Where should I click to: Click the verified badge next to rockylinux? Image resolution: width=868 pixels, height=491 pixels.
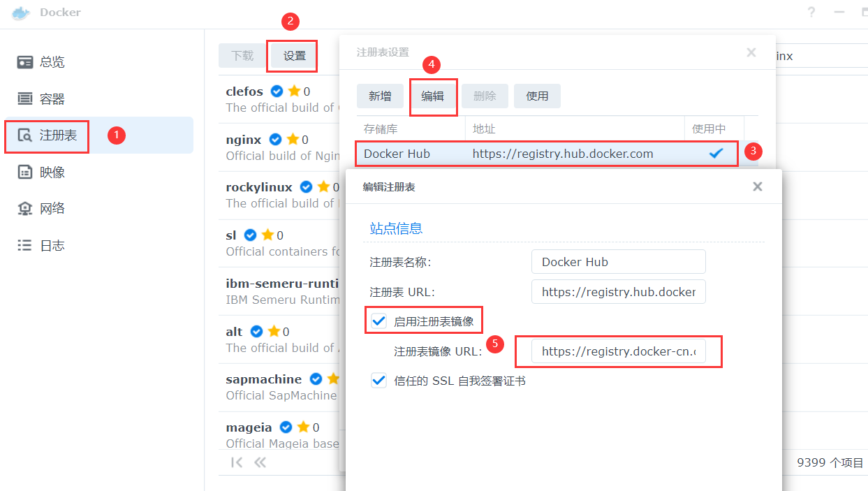(x=306, y=187)
